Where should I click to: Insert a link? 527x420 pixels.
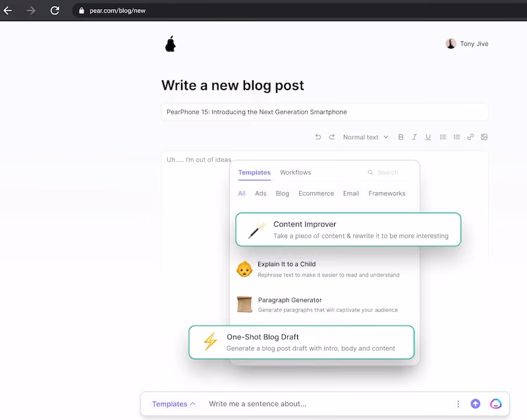pyautogui.click(x=470, y=137)
